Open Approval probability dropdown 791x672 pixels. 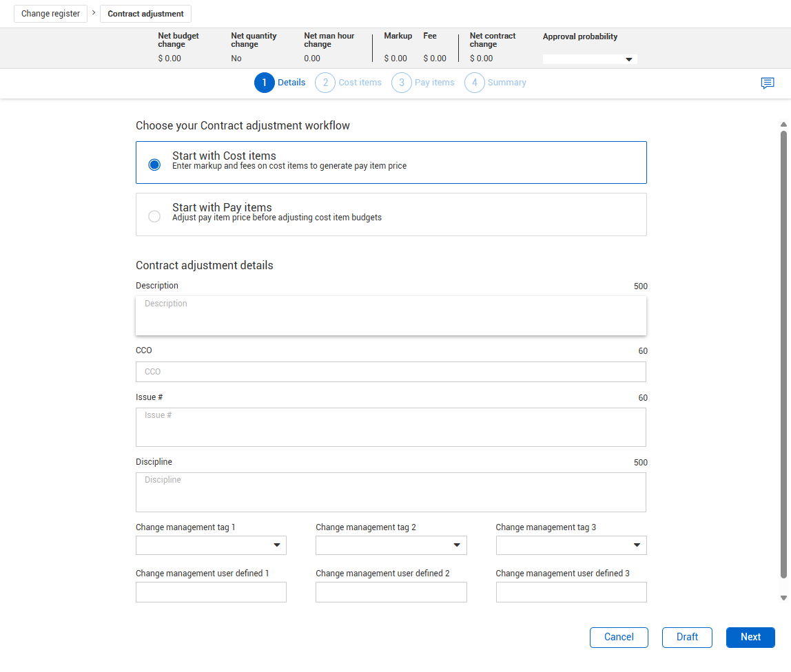pos(590,59)
